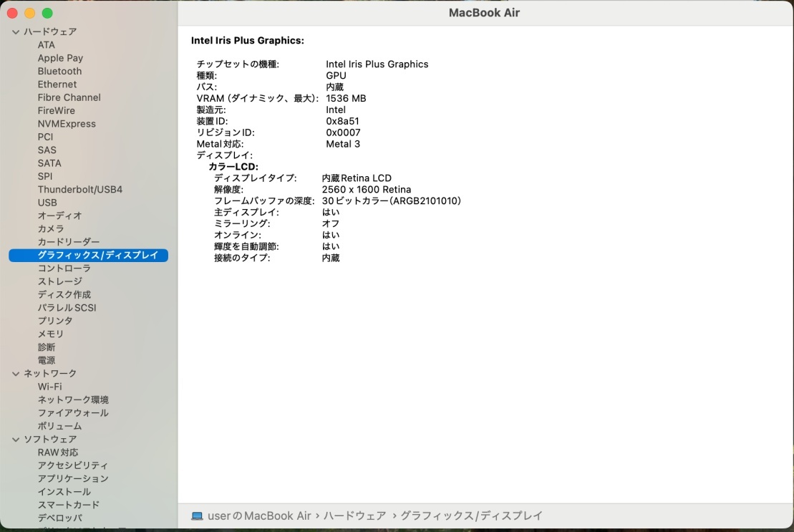Click the ソフトウェア section header label
Image resolution: width=794 pixels, height=532 pixels.
pyautogui.click(x=50, y=440)
